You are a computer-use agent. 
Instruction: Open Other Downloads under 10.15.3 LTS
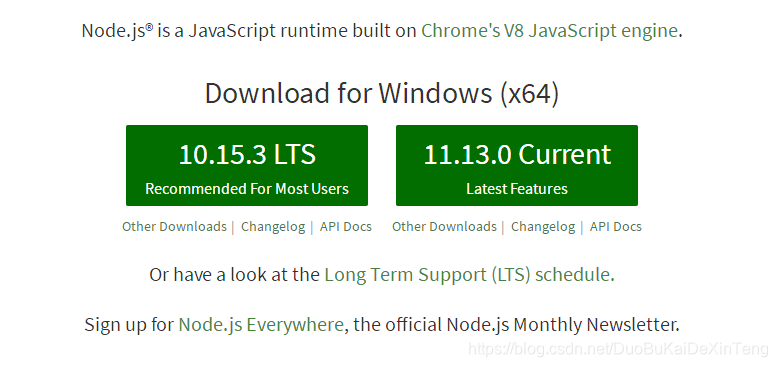[x=174, y=227]
